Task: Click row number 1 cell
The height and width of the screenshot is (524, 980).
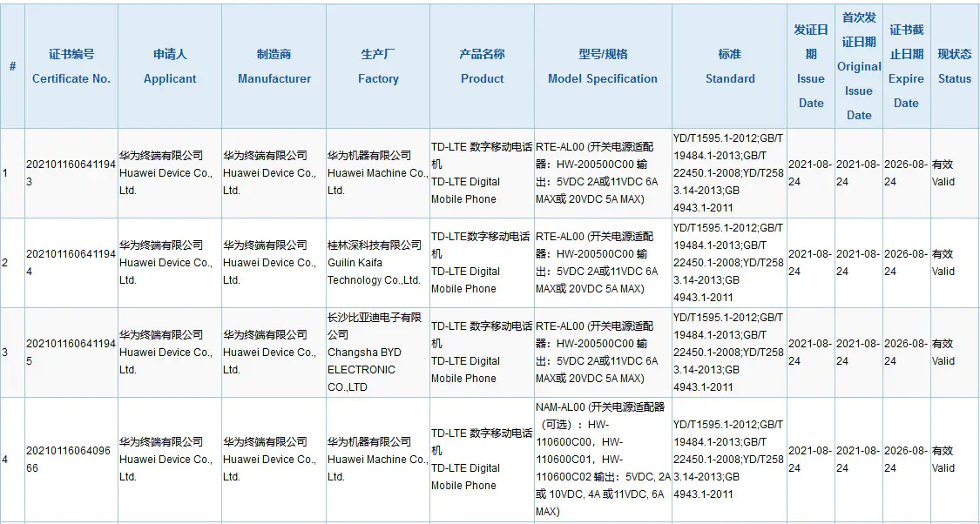Action: pos(12,173)
